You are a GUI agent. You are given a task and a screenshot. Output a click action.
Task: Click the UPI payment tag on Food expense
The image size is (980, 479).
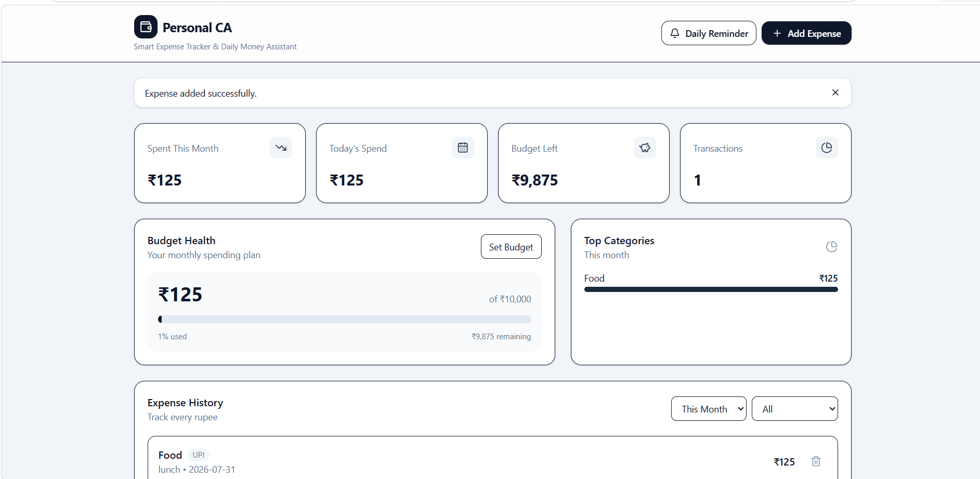[199, 455]
